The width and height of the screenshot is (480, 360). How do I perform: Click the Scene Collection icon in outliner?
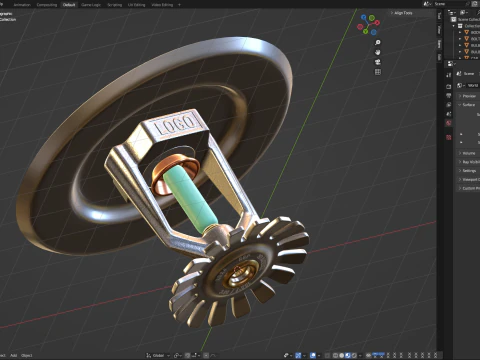454,19
